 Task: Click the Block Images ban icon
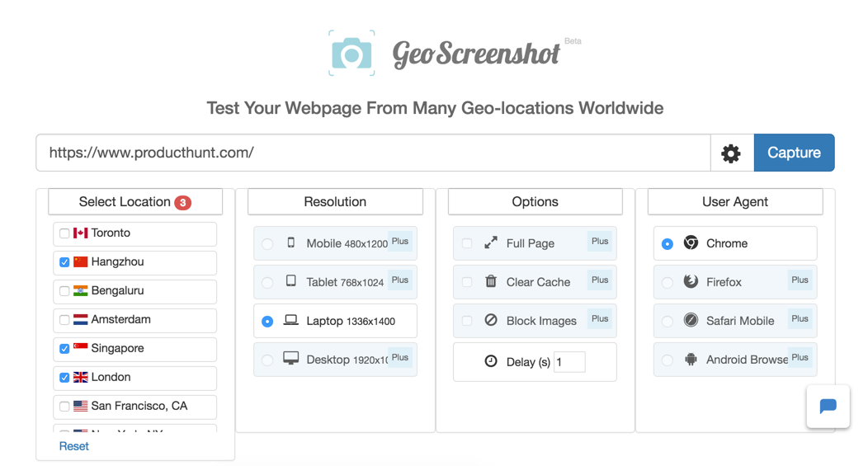(x=491, y=320)
